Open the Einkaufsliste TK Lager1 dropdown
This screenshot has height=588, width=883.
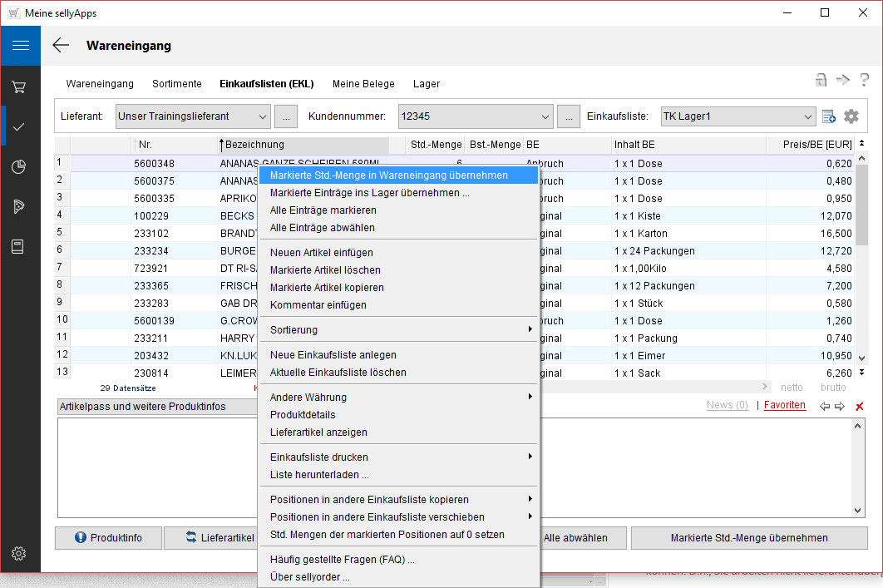807,116
